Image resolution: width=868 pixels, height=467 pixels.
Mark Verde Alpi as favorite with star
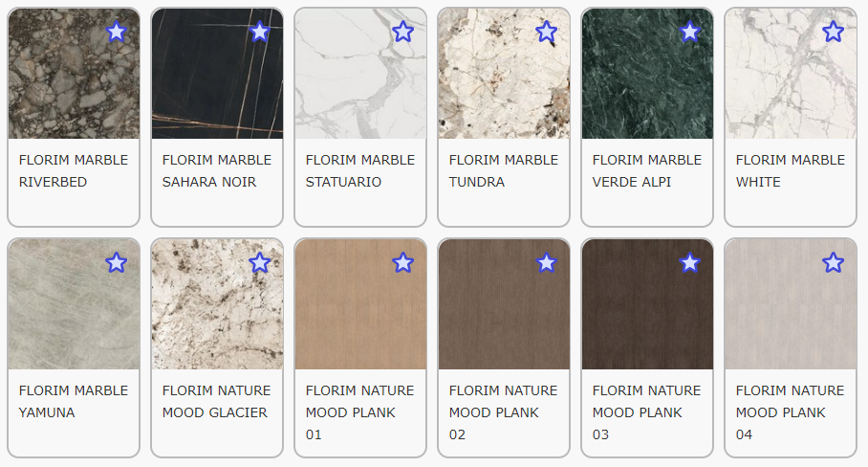690,32
